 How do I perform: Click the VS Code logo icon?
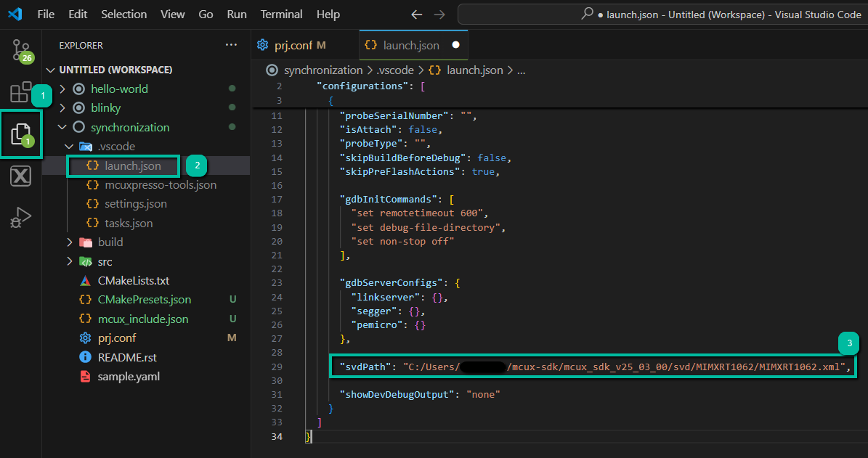15,15
